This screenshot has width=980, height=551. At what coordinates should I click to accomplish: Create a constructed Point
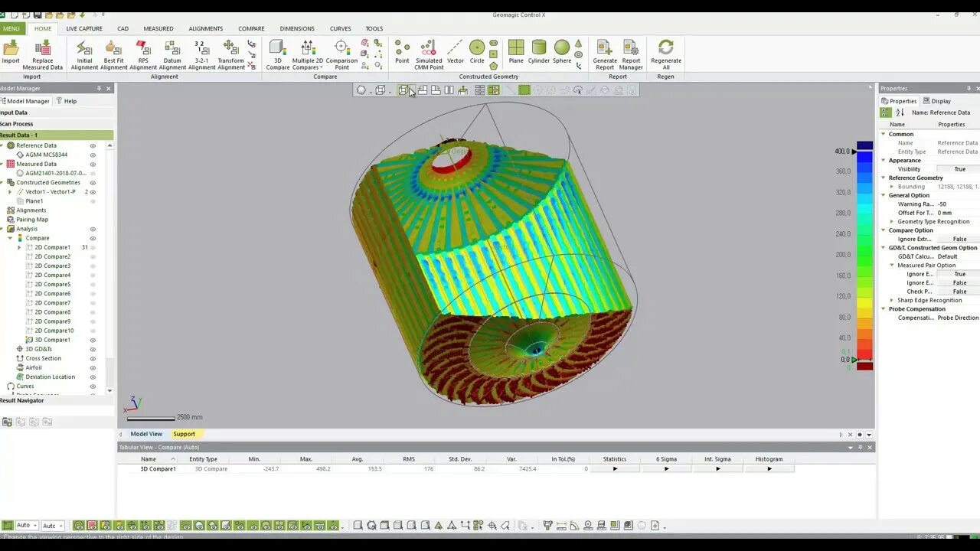point(402,52)
